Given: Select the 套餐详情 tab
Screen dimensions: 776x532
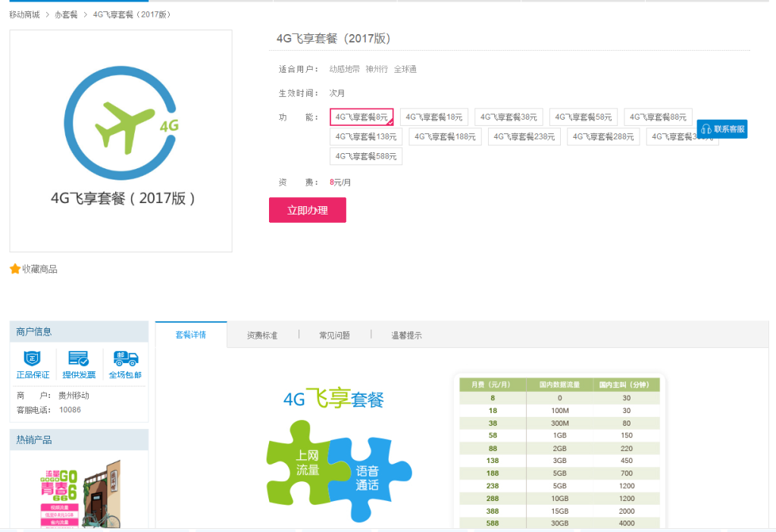Looking at the screenshot, I should (x=191, y=334).
